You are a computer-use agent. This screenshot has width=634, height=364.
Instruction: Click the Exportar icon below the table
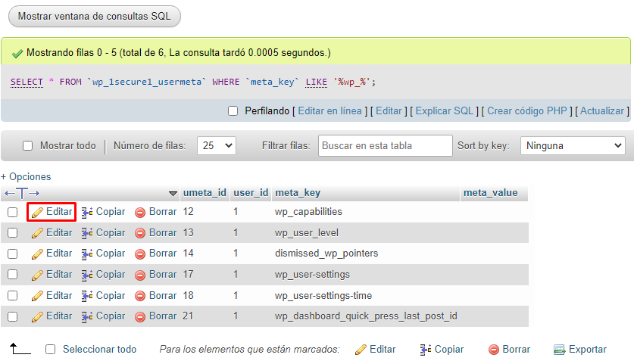560,350
